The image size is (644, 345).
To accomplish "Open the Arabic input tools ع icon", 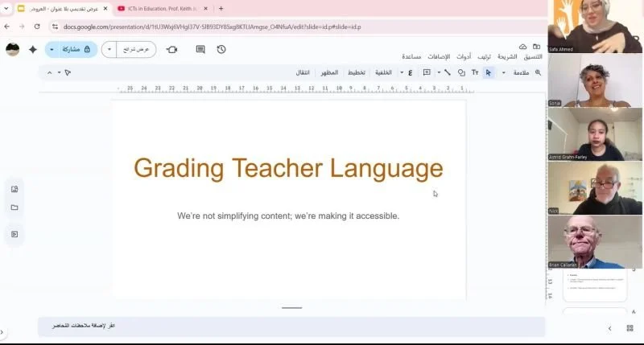I will 410,72.
